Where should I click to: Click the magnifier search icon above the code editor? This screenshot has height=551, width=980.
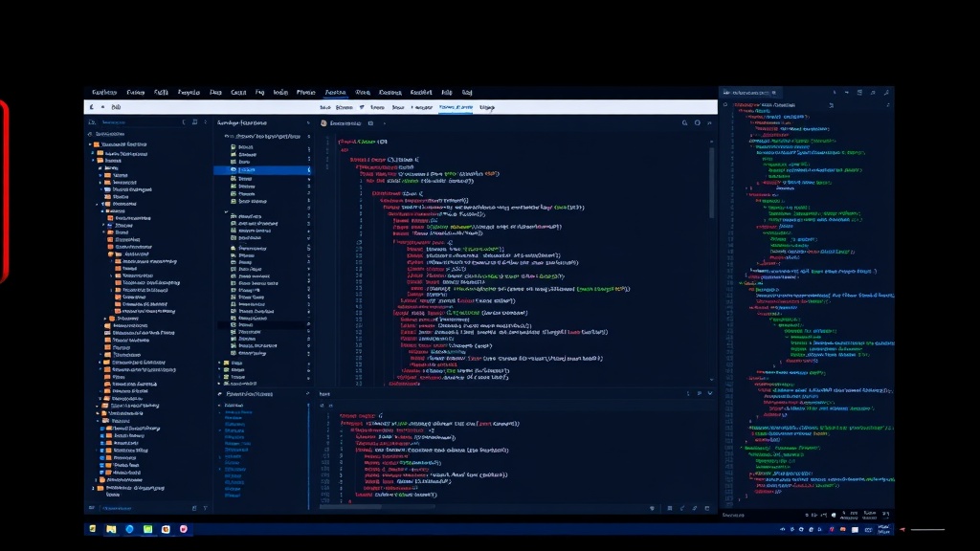point(685,123)
